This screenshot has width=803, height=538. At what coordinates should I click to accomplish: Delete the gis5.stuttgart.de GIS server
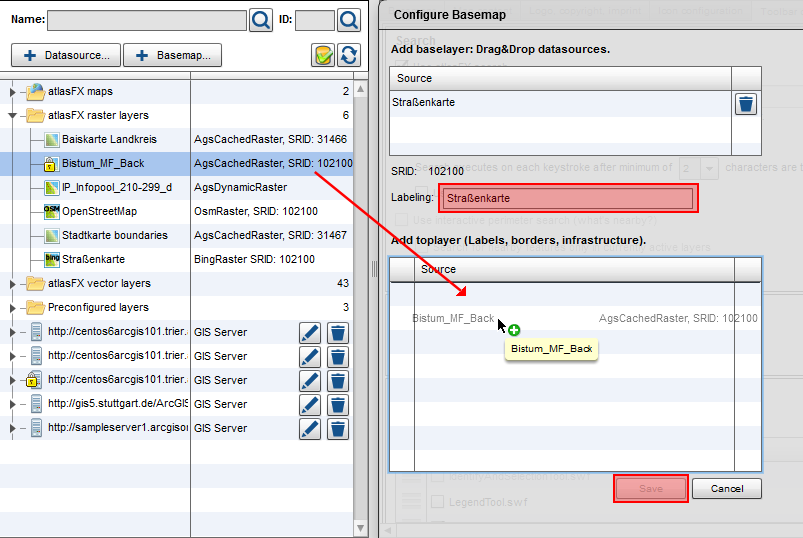click(x=338, y=404)
